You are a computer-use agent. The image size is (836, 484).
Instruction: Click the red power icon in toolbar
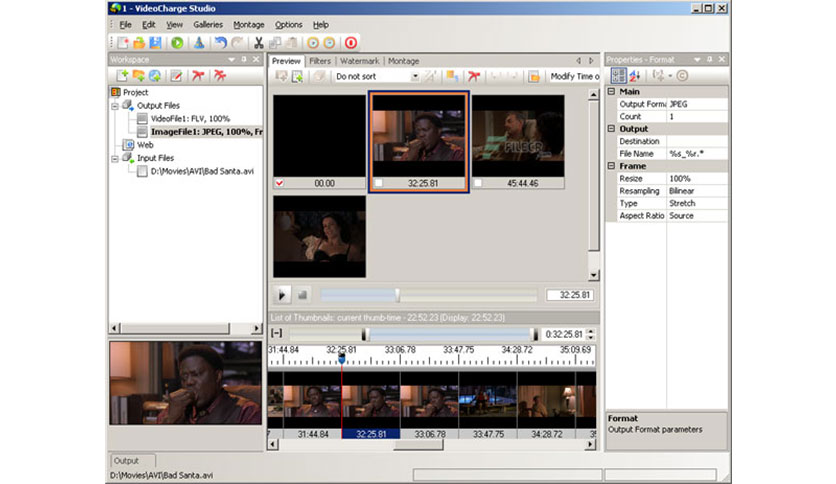[351, 43]
